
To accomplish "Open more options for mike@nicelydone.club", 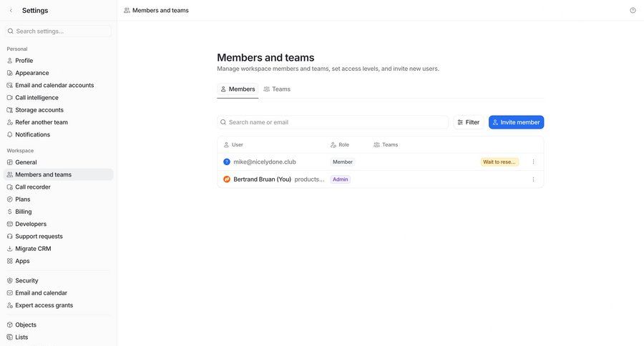I will tap(533, 162).
